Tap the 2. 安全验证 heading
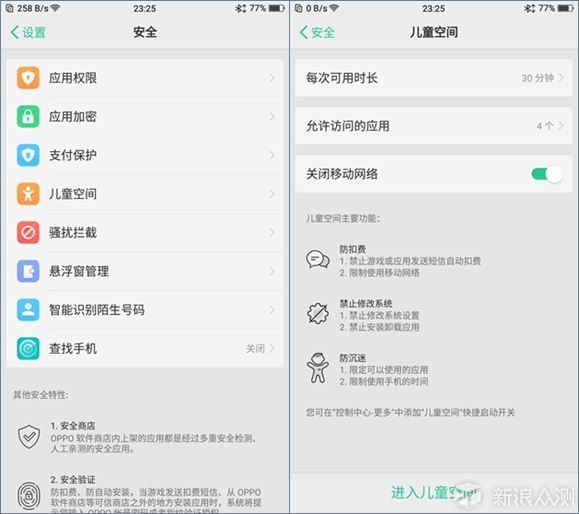 (73, 480)
